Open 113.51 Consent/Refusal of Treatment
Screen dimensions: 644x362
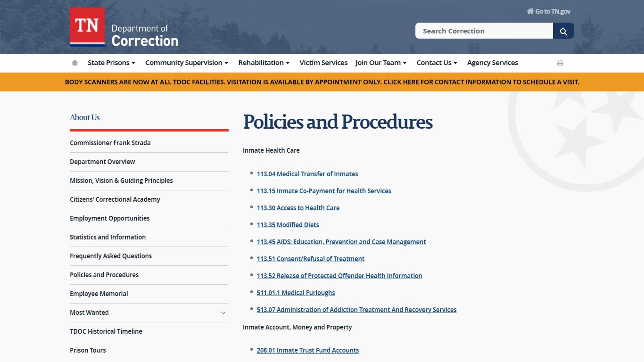click(311, 259)
